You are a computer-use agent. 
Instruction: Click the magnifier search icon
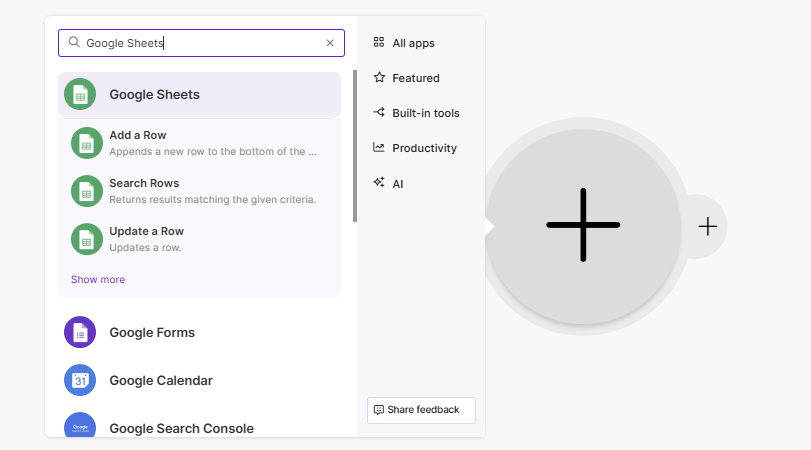(x=74, y=43)
